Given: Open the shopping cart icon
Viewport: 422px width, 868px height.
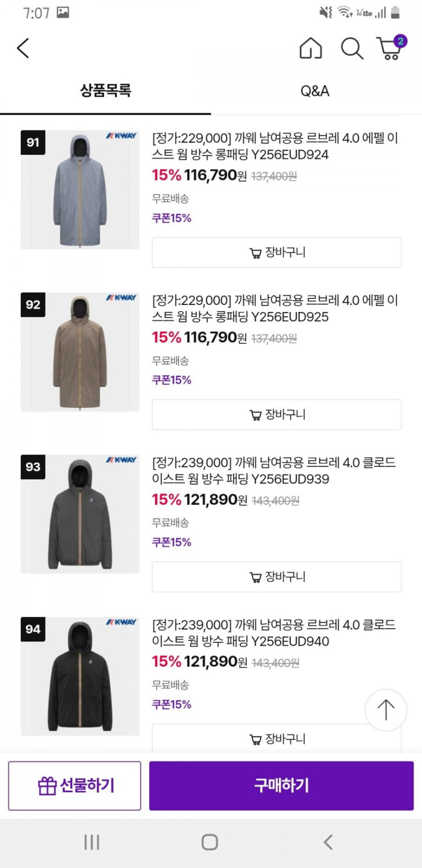Looking at the screenshot, I should (x=390, y=49).
